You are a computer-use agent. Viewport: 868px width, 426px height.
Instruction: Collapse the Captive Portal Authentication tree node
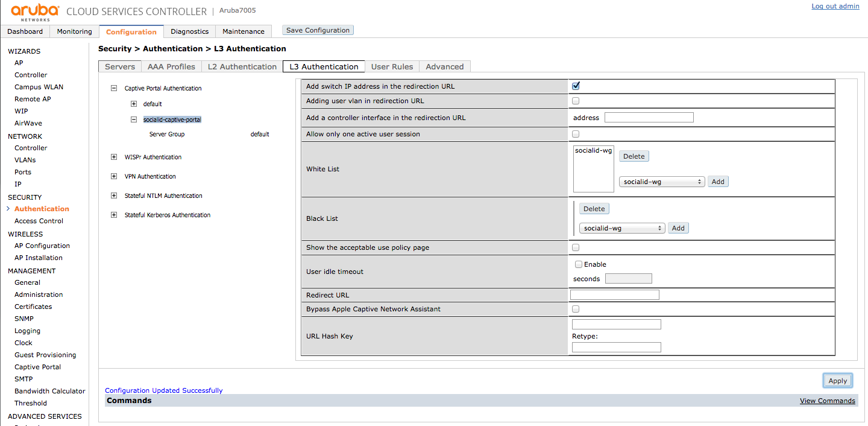(114, 88)
